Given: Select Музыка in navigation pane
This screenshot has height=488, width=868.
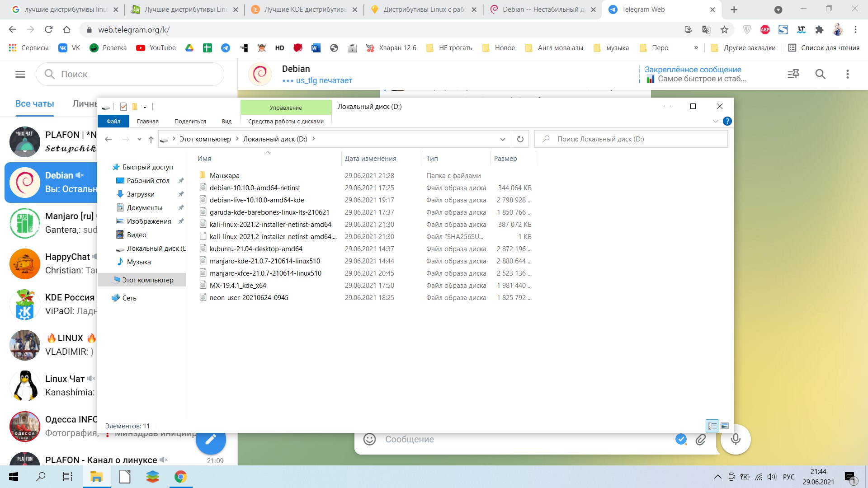Looking at the screenshot, I should pyautogui.click(x=138, y=262).
